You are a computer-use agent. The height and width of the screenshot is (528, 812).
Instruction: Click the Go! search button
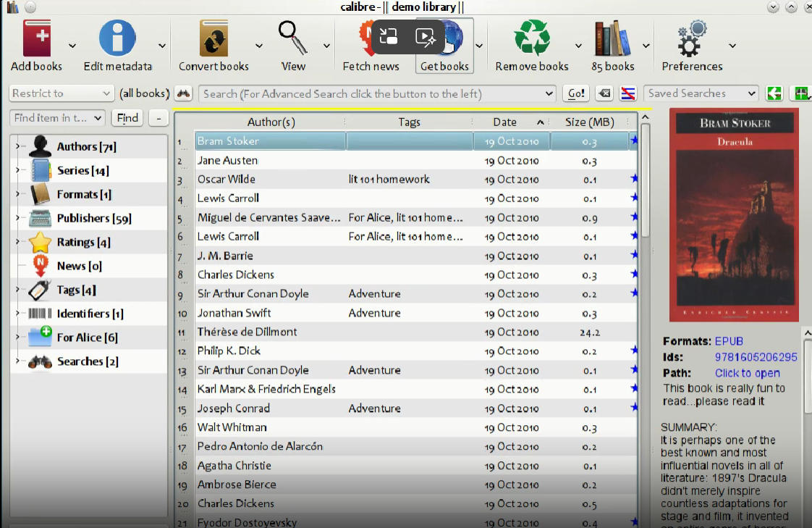(576, 93)
